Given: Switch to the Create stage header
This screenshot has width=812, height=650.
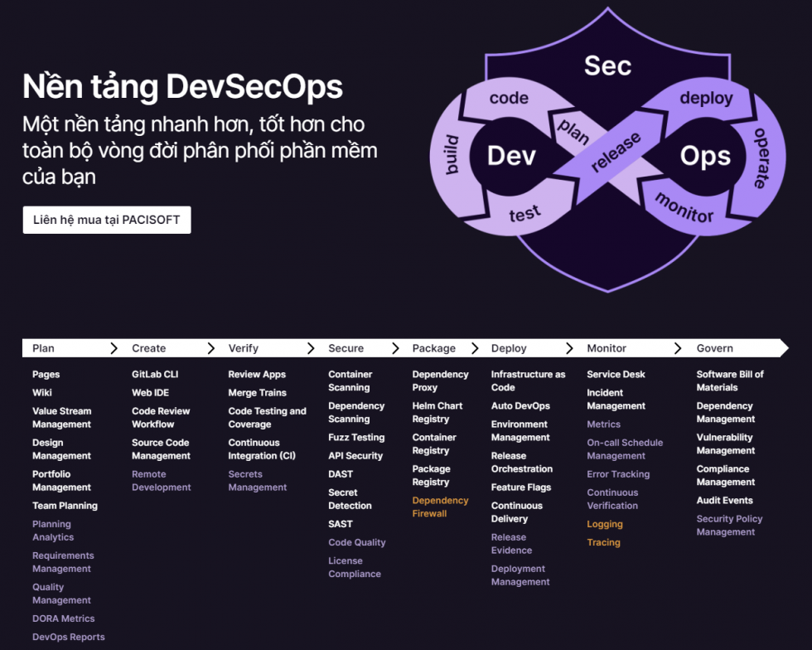Looking at the screenshot, I should (147, 347).
